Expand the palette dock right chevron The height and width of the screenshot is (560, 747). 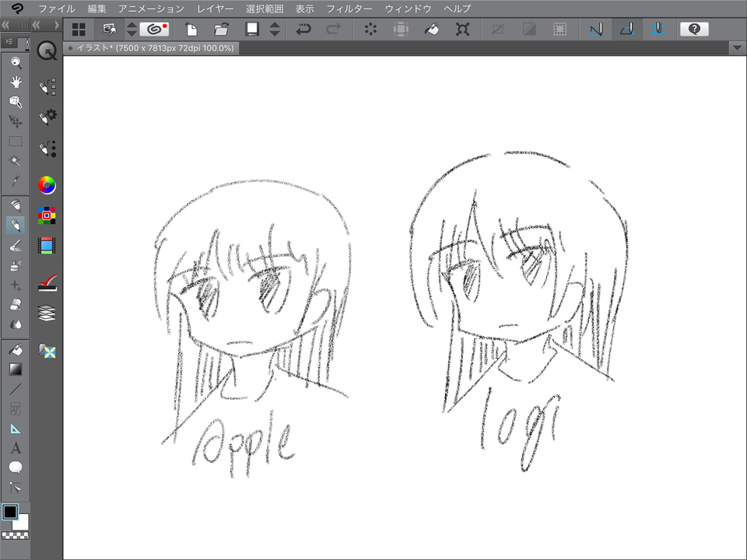pyautogui.click(x=57, y=25)
